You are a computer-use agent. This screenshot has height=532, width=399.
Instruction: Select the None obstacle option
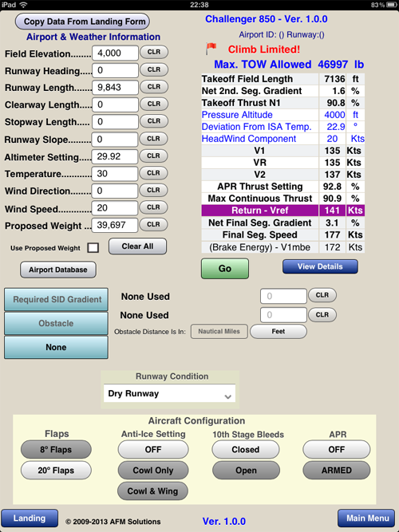coord(56,348)
